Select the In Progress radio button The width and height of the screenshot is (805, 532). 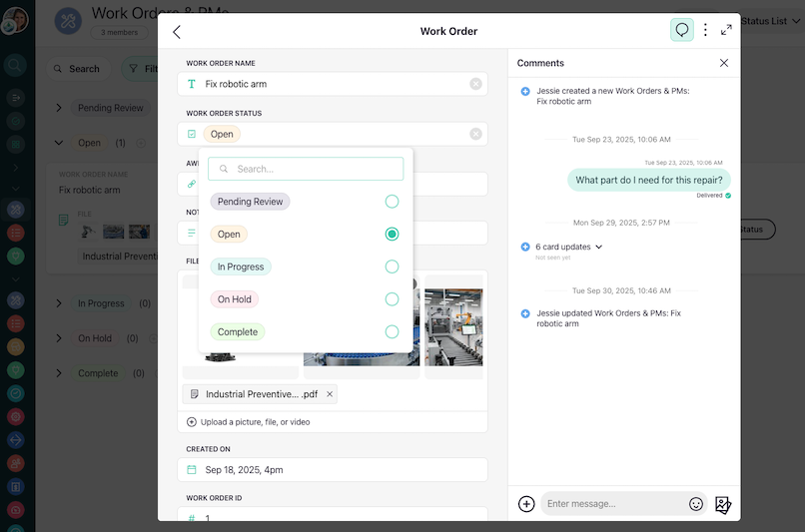tap(392, 266)
